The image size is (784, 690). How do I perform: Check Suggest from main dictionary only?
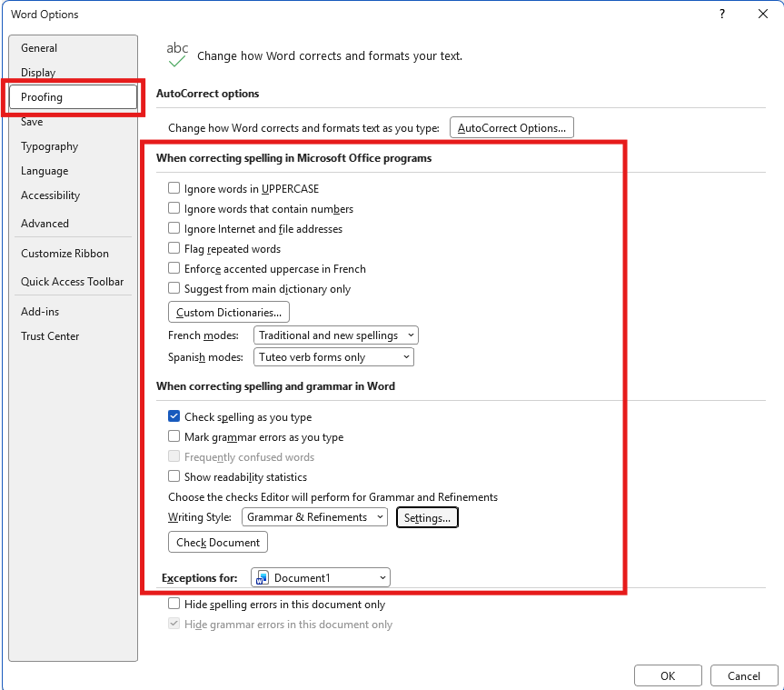tap(174, 288)
